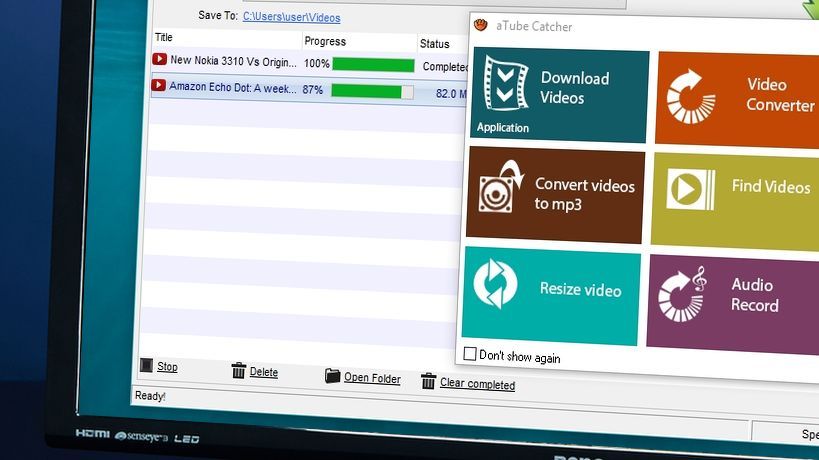This screenshot has width=819, height=460.
Task: Click the Delete link
Action: coord(264,372)
